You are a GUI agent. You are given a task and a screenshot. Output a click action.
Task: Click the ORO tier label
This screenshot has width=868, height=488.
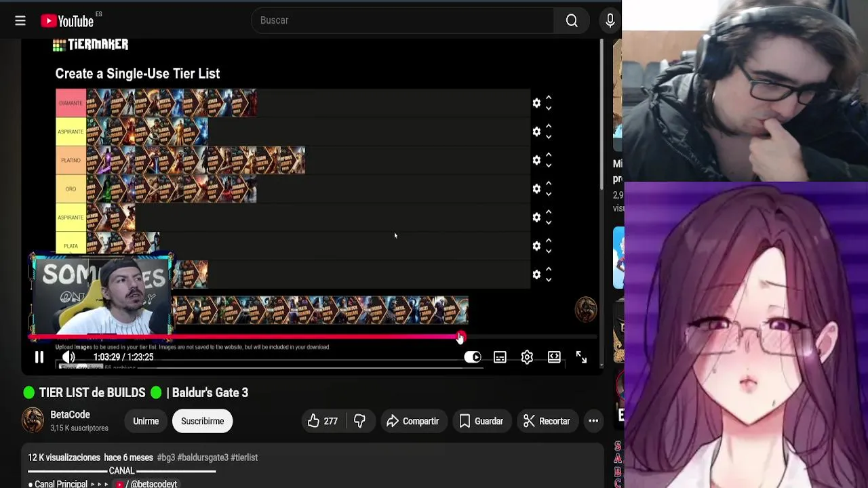71,188
